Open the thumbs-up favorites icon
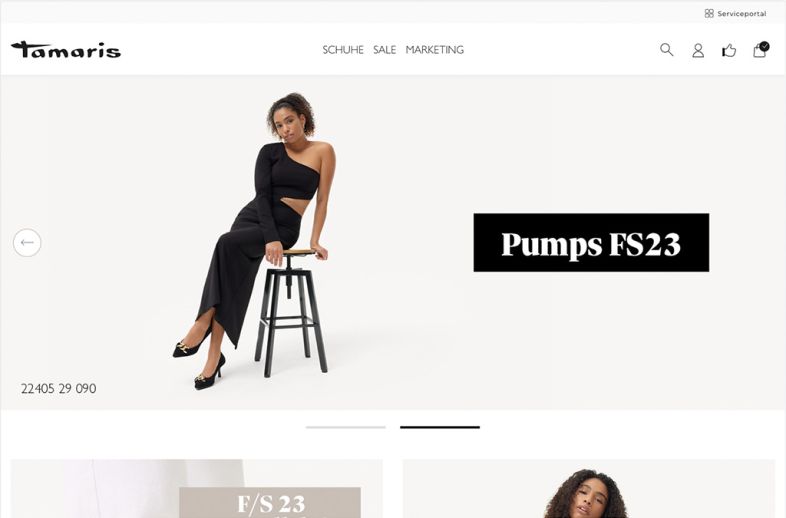Image resolution: width=786 pixels, height=518 pixels. point(729,50)
